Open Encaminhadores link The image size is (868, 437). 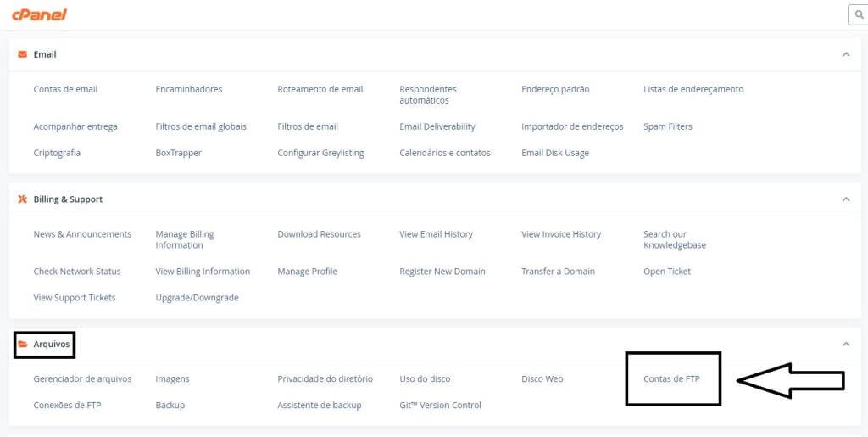click(x=188, y=89)
